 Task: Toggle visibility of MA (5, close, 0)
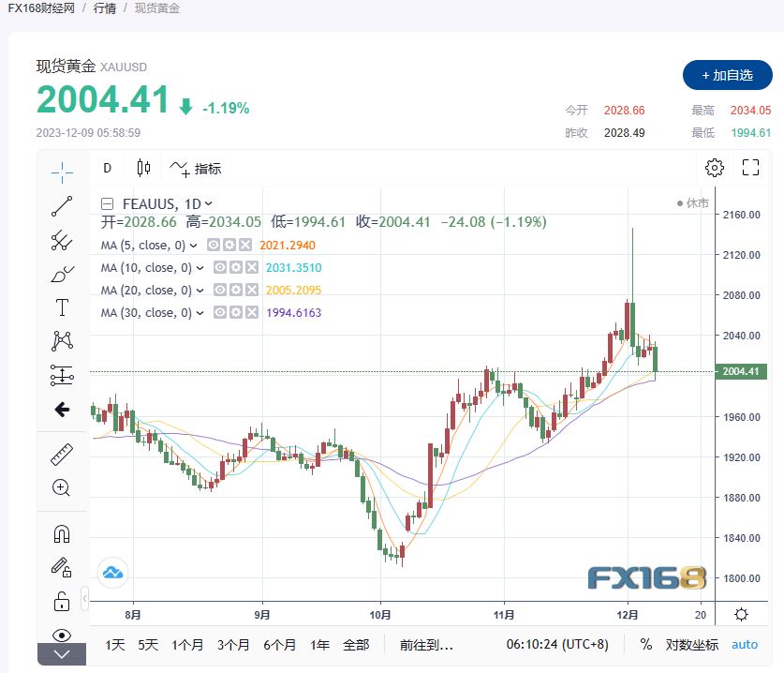[214, 246]
